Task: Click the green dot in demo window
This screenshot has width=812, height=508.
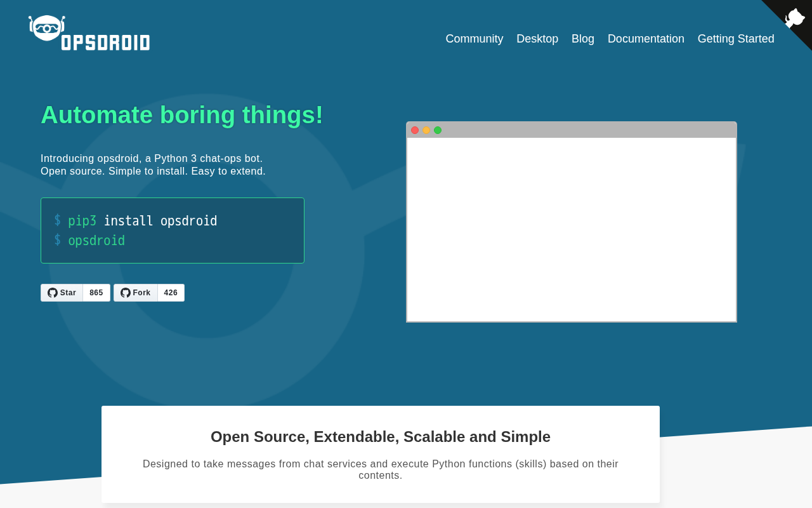Action: point(438,130)
